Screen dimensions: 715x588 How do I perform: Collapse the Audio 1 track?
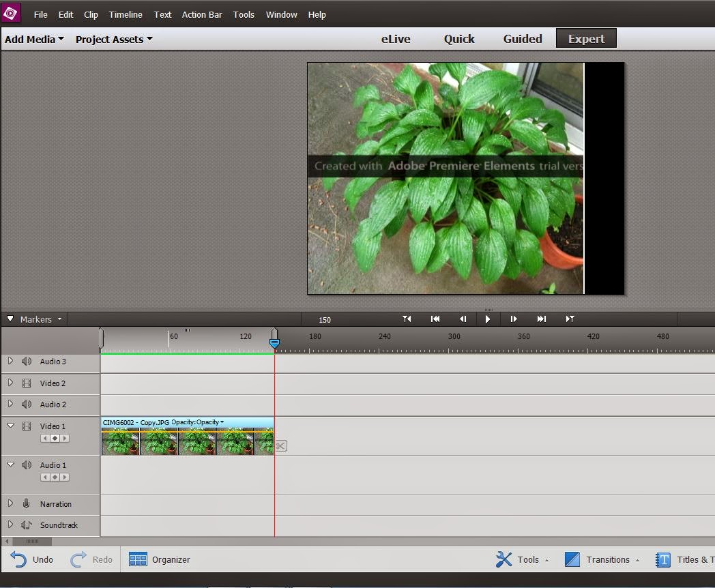point(10,465)
